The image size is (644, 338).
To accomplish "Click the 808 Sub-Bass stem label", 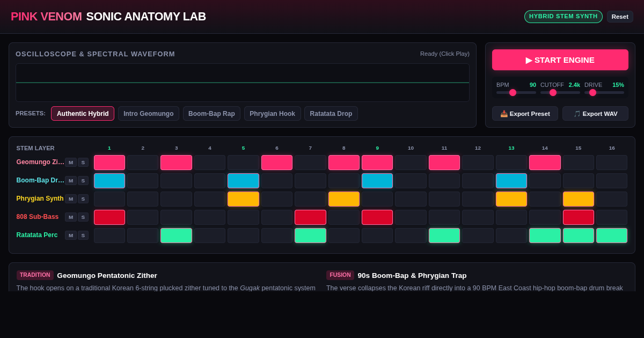I will pyautogui.click(x=38, y=217).
